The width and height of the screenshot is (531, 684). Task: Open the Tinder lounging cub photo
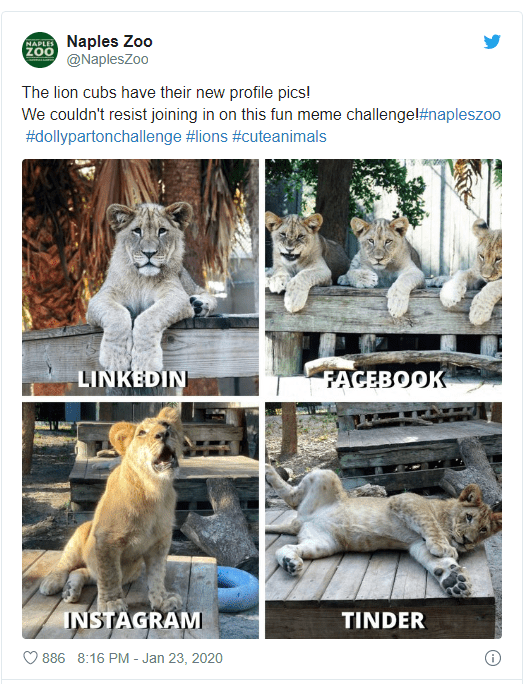pyautogui.click(x=384, y=520)
